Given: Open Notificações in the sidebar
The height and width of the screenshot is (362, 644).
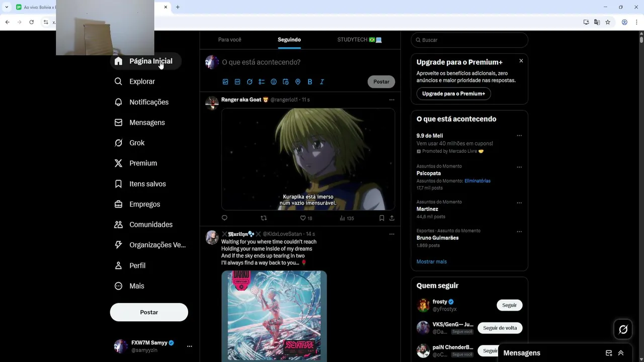Looking at the screenshot, I should pos(141,102).
